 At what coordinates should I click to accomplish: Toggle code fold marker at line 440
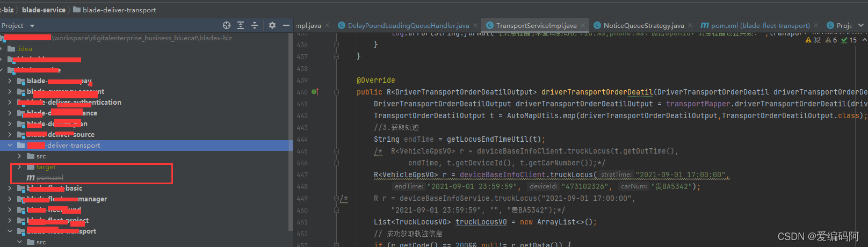coord(336,92)
